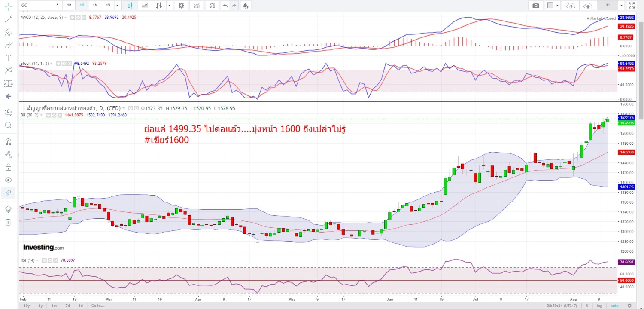The width and height of the screenshot is (644, 309).
Task: Open the object tree layers icon
Action: point(8,209)
